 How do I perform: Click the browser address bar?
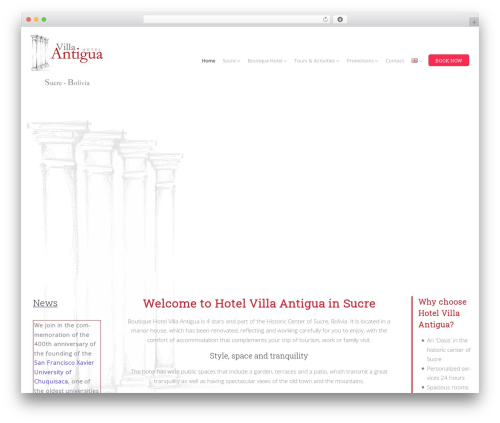237,20
